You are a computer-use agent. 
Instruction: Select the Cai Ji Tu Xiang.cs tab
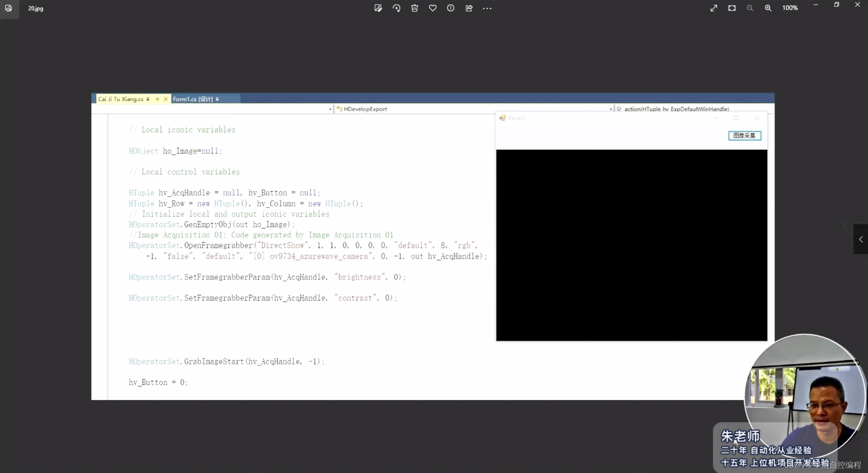tap(120, 99)
